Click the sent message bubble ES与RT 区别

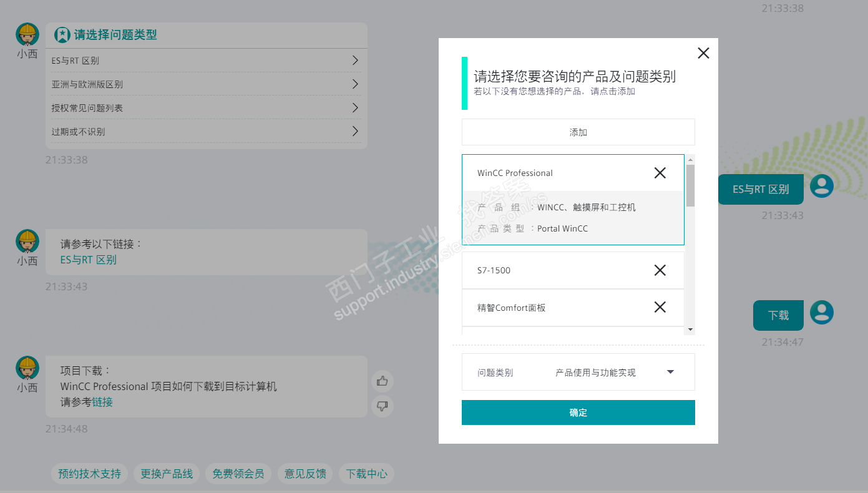coord(761,189)
